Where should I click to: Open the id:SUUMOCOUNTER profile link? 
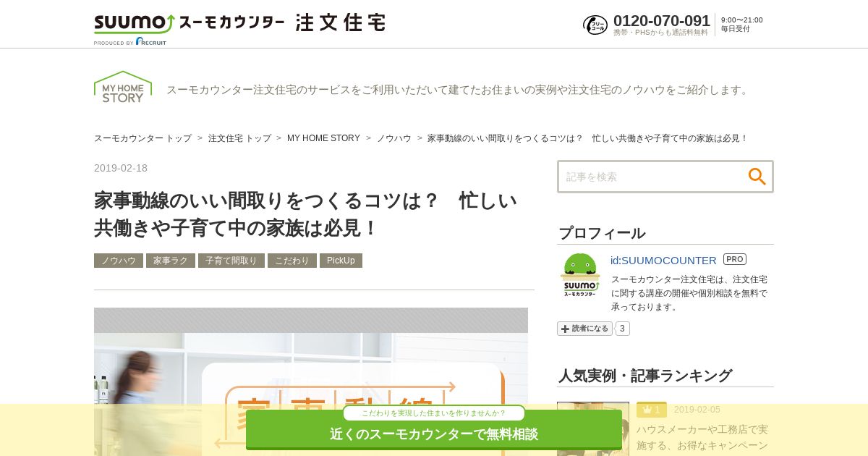coord(663,260)
